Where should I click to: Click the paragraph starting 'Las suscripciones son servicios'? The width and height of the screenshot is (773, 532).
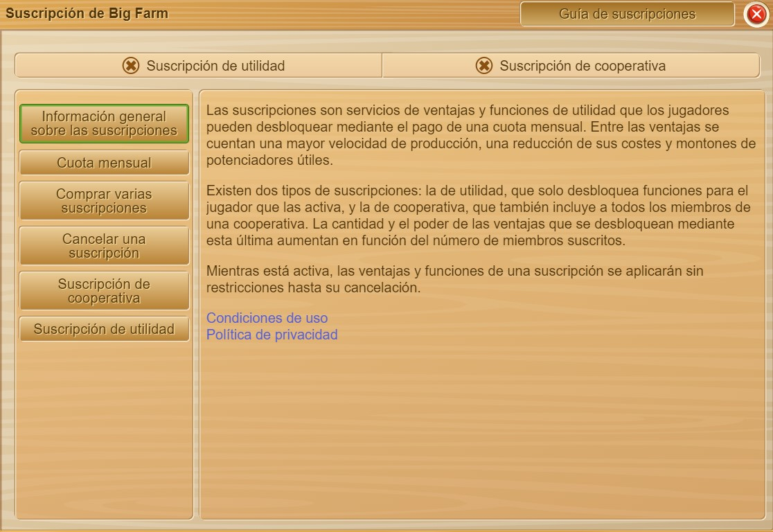coord(481,135)
